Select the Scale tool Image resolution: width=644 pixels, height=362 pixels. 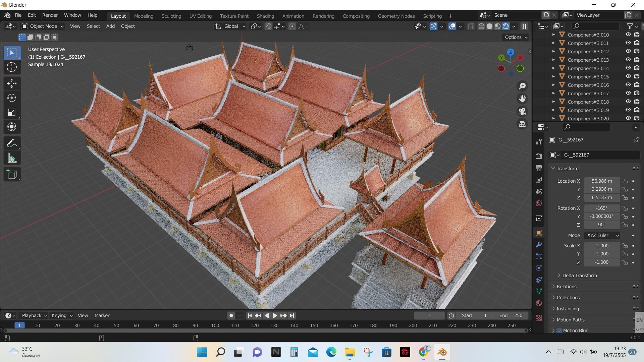pos(12,113)
